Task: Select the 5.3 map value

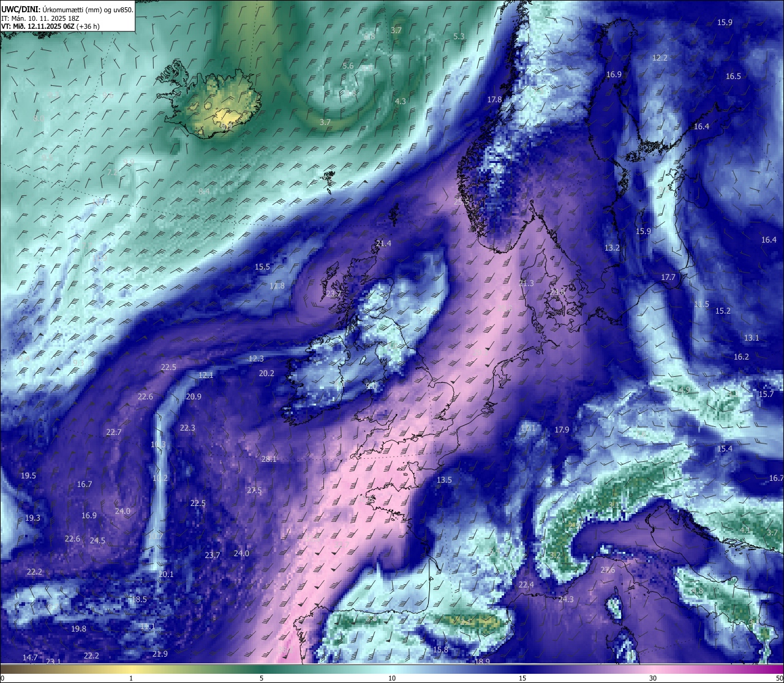Action: [x=459, y=36]
